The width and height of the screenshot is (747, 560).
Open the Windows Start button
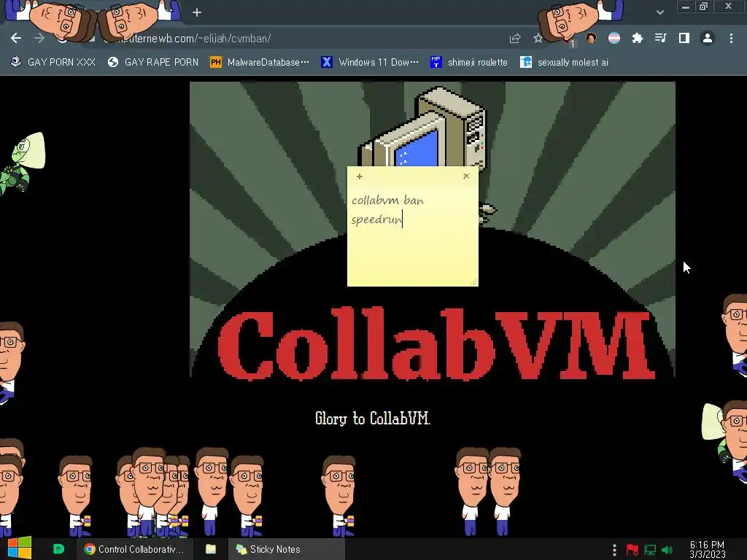tap(20, 548)
